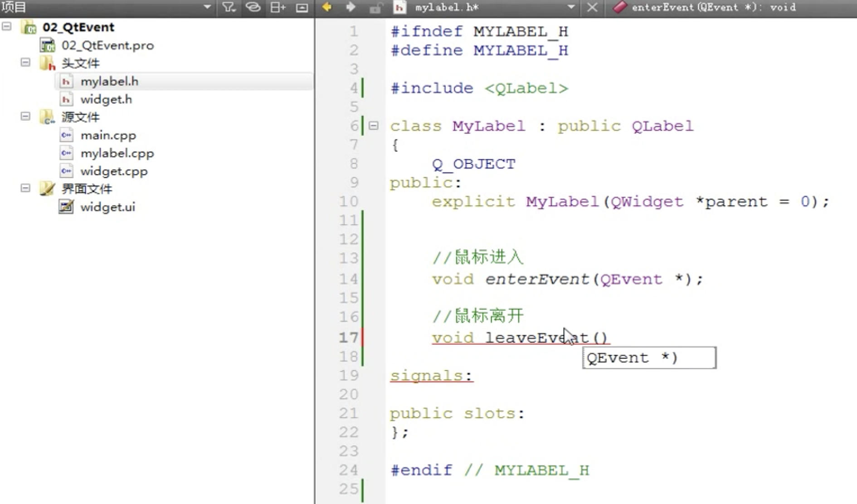Screen dimensions: 857x504
Task: Select the 头文件 folder label
Action: tap(80, 63)
